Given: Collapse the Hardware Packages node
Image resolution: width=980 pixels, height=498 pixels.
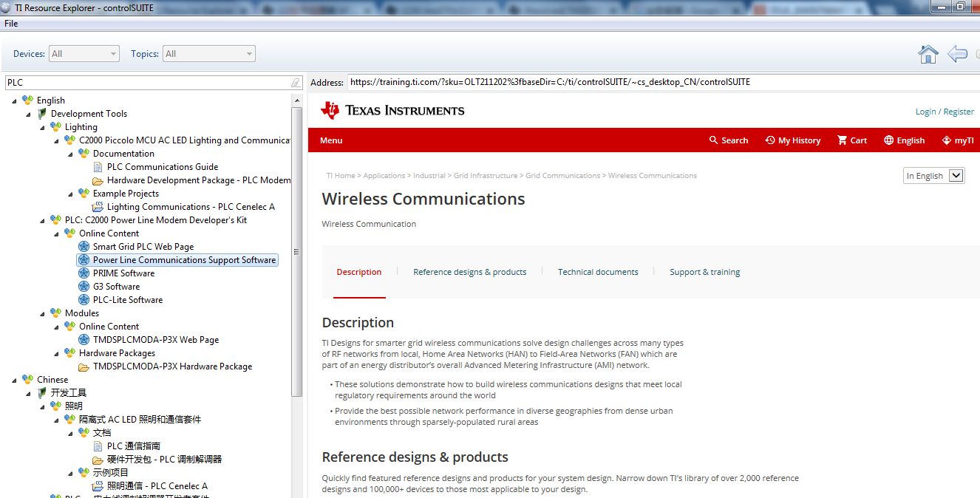Looking at the screenshot, I should click(57, 353).
